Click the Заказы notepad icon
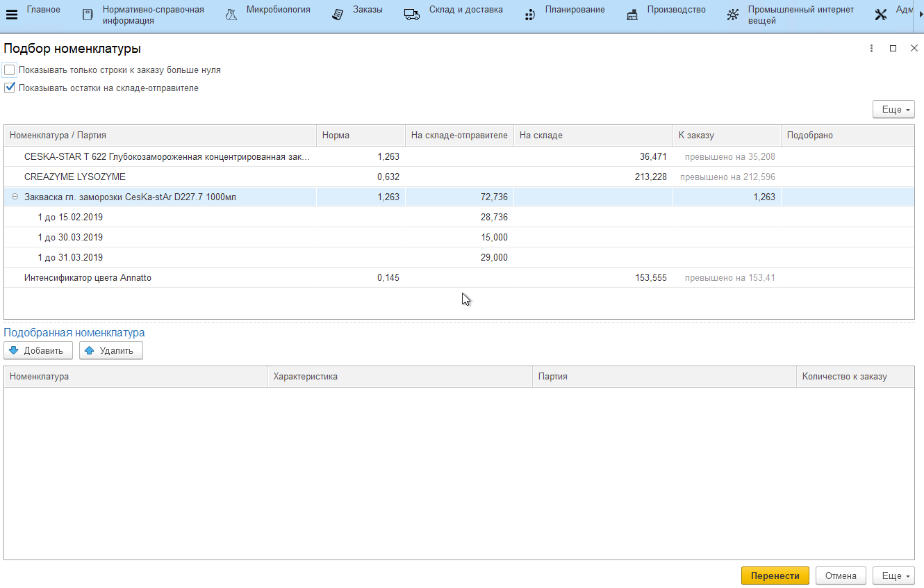This screenshot has width=924, height=588. click(338, 15)
